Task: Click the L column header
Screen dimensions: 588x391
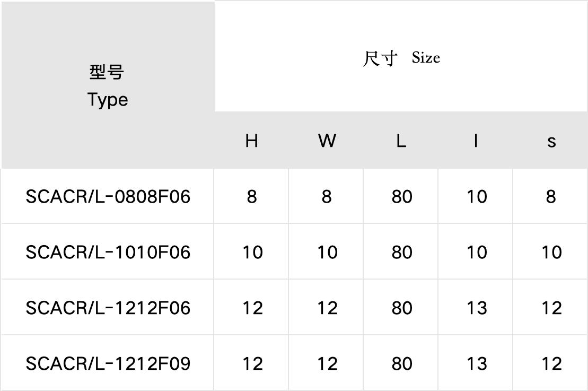Action: click(x=401, y=141)
